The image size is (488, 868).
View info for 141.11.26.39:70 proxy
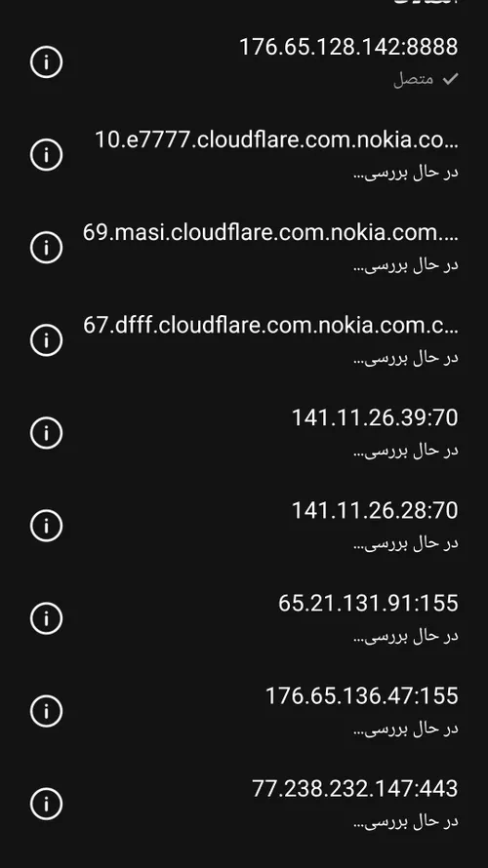pos(46,432)
